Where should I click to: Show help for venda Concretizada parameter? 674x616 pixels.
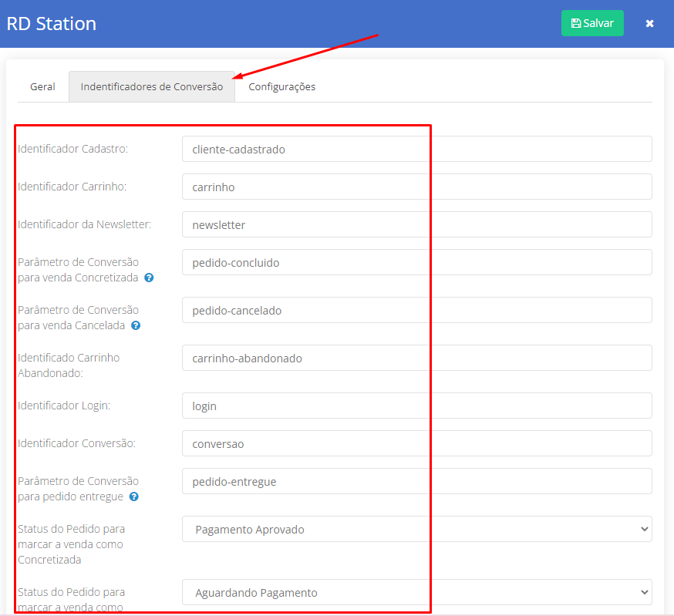click(x=149, y=278)
